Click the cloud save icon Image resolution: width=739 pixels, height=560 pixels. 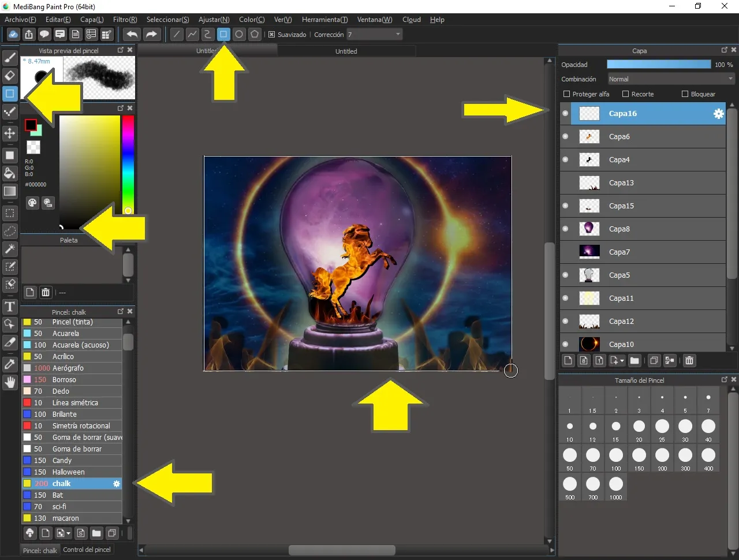[x=13, y=35]
